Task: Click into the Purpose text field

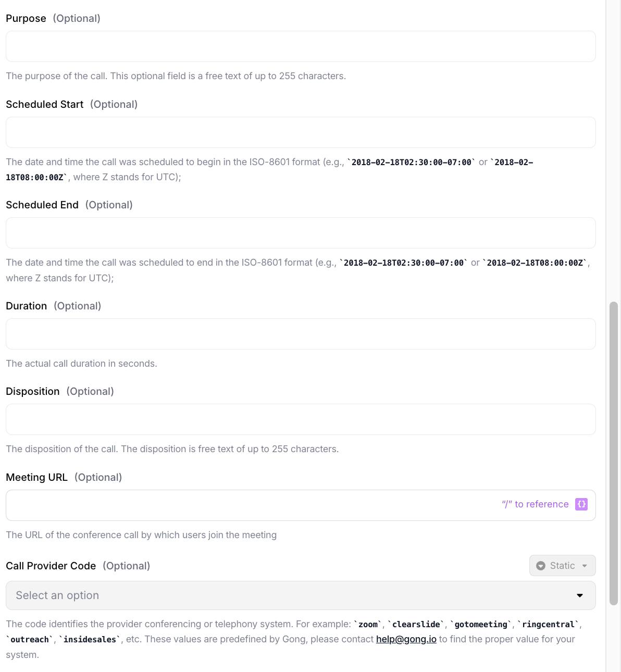Action: point(301,46)
